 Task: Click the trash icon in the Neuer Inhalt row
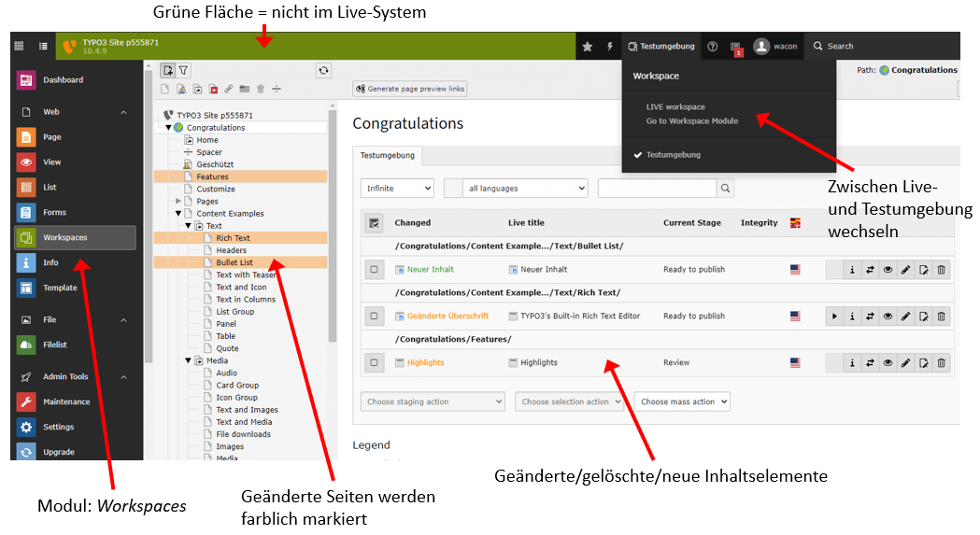pos(941,269)
